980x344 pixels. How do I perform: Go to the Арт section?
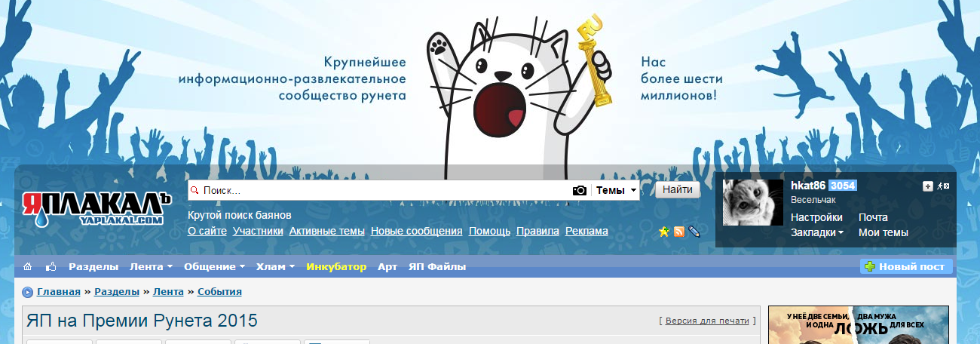(x=387, y=266)
